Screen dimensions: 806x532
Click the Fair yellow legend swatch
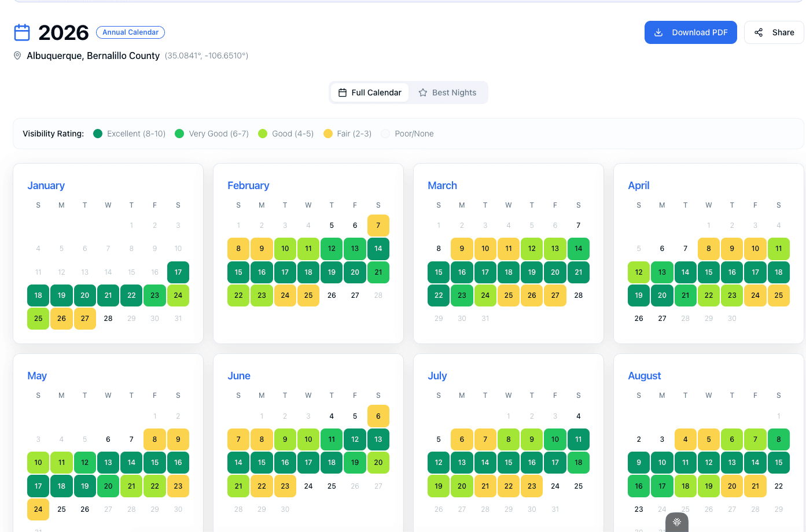[328, 134]
